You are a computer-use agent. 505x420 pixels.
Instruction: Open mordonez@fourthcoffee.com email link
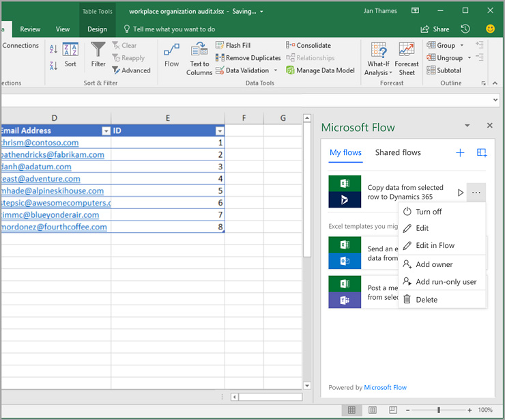[x=54, y=227]
